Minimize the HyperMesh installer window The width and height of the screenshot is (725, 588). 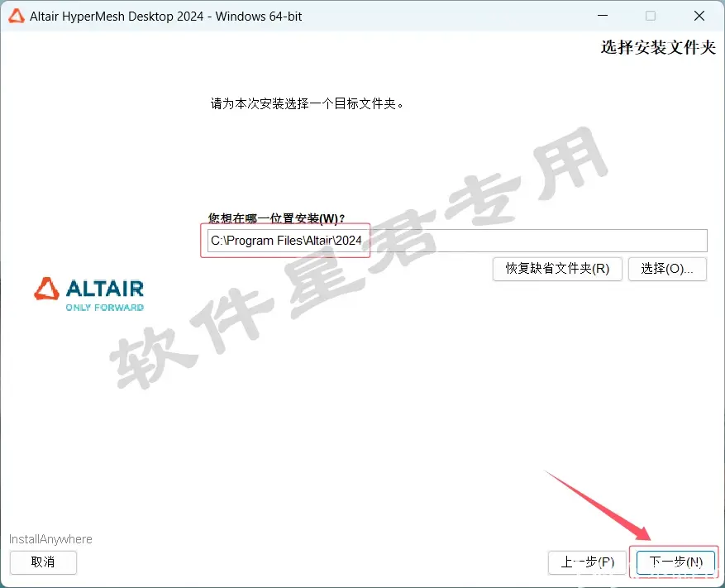[603, 16]
